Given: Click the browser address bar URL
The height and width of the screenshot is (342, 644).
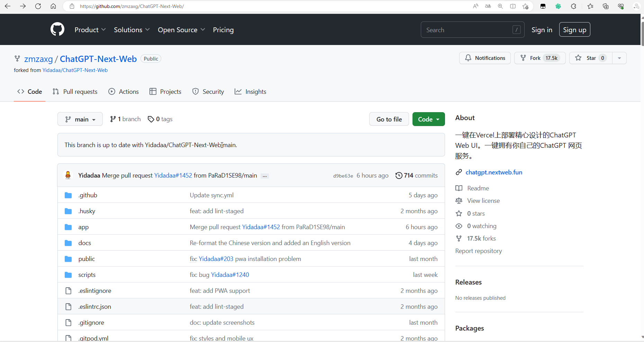Looking at the screenshot, I should (132, 6).
